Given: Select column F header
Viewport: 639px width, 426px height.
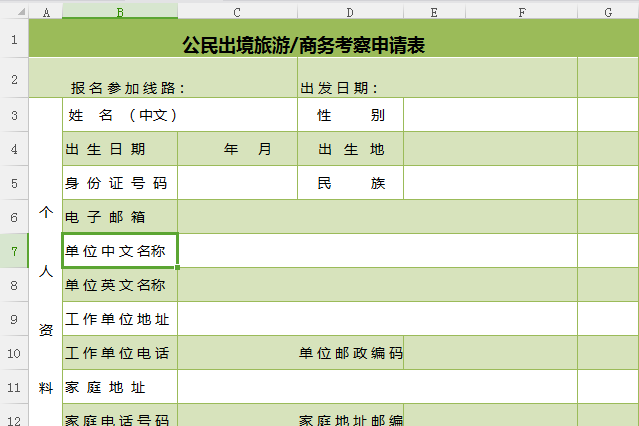Looking at the screenshot, I should [523, 11].
